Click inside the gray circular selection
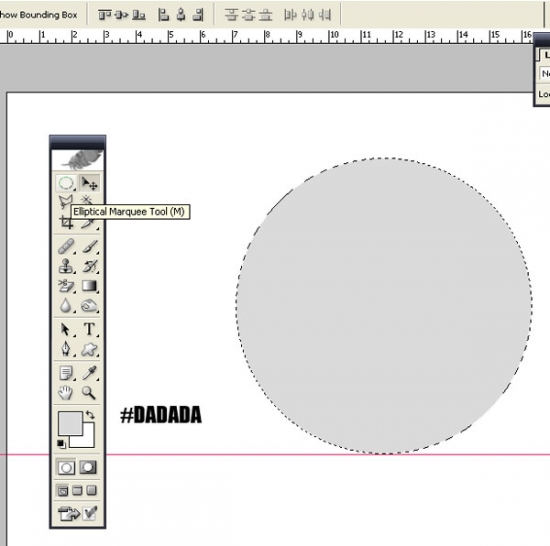 [x=384, y=306]
